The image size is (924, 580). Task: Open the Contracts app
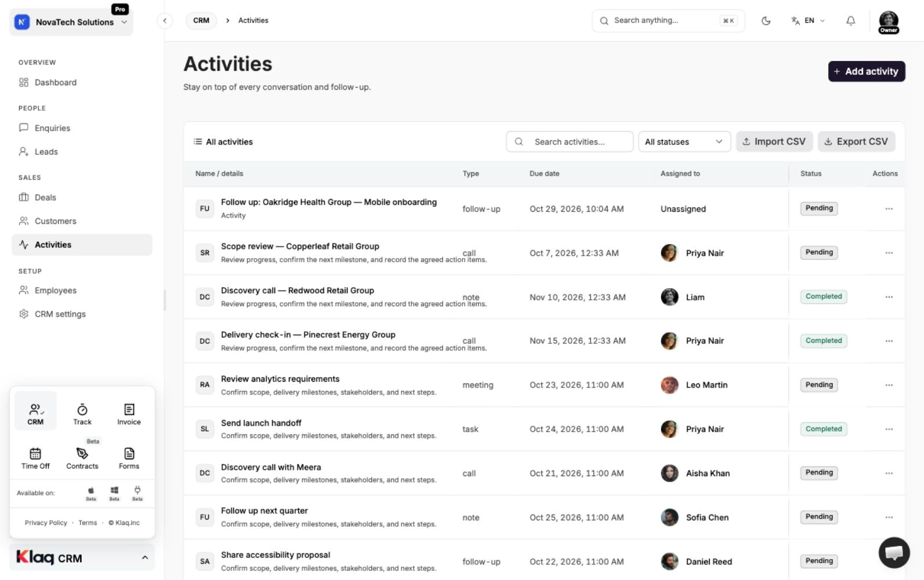[82, 458]
